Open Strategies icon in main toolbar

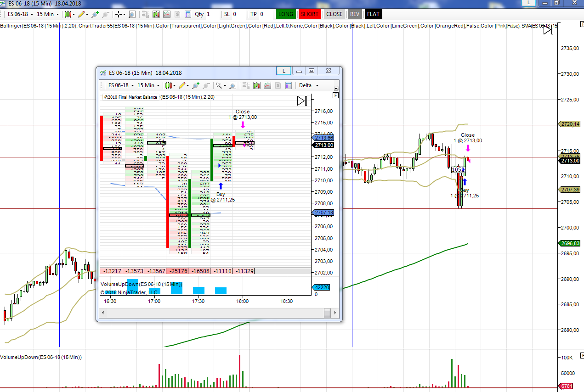tap(177, 14)
